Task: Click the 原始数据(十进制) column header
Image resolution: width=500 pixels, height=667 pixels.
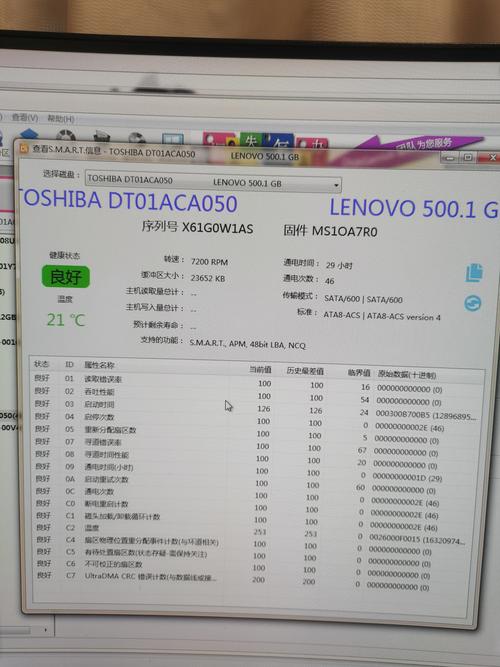Action: pyautogui.click(x=407, y=375)
